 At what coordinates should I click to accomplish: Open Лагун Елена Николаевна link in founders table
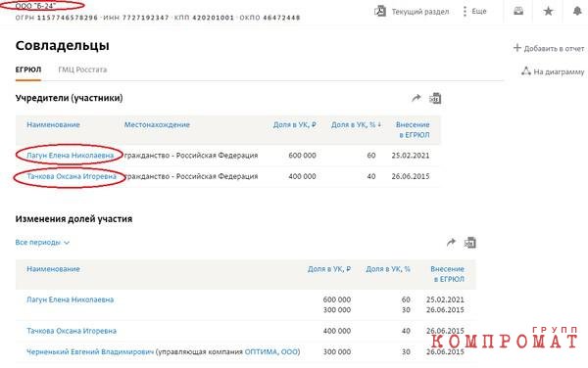point(71,156)
